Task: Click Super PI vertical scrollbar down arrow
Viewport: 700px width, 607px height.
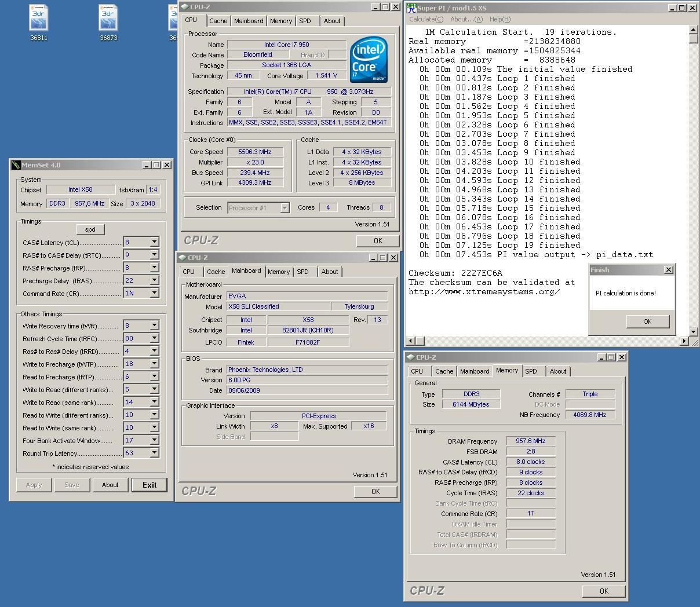Action: (694, 332)
